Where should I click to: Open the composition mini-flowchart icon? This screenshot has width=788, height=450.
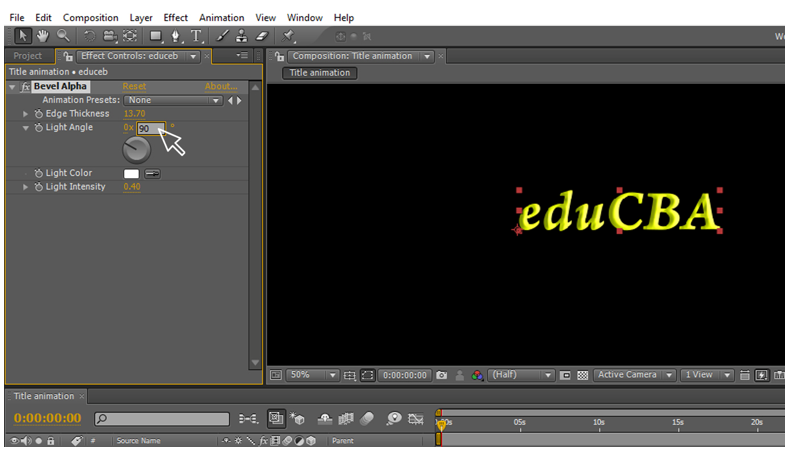249,418
